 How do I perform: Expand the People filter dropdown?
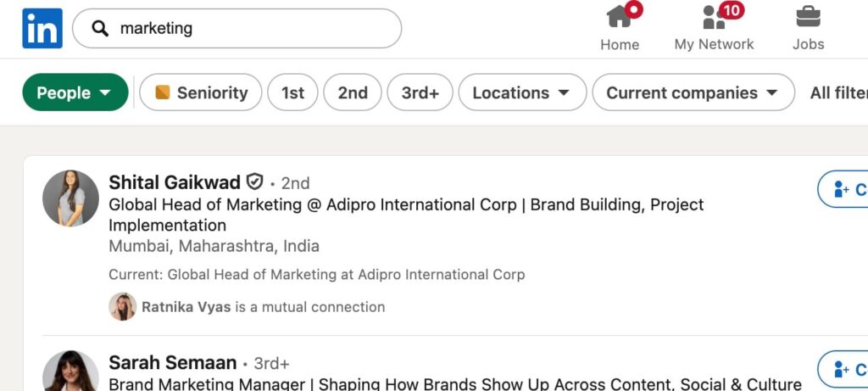pyautogui.click(x=75, y=92)
